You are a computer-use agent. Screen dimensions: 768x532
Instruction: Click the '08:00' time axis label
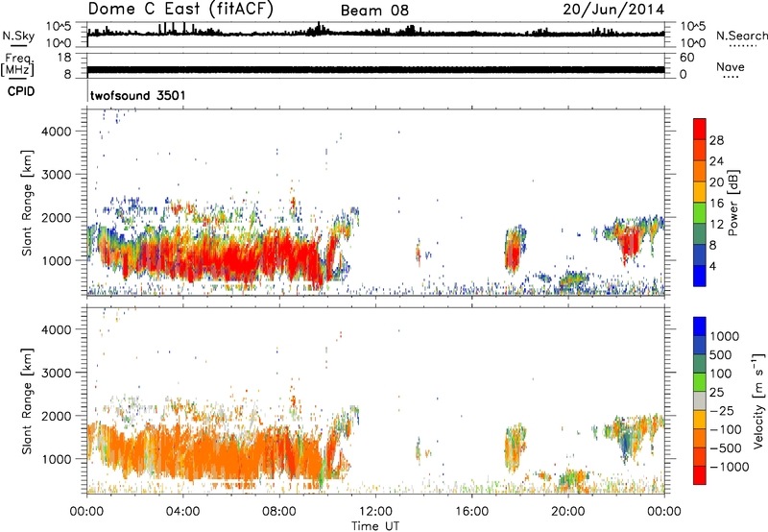279,512
